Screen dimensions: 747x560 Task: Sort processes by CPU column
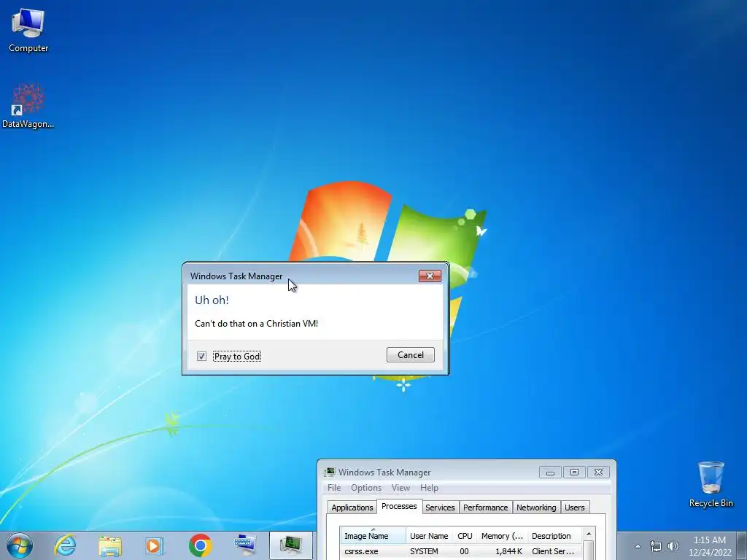tap(465, 536)
